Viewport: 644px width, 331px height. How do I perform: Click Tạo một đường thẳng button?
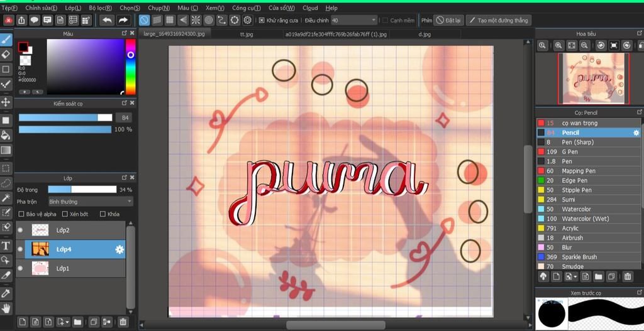[499, 20]
